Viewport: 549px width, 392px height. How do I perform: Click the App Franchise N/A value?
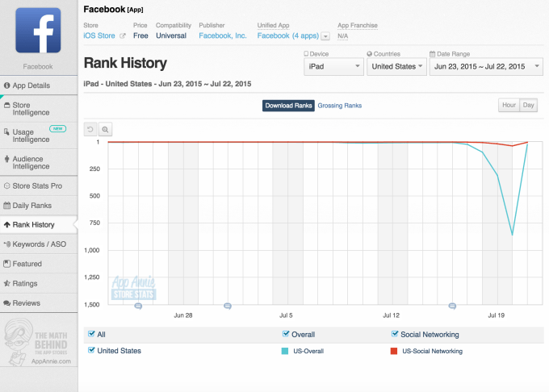pyautogui.click(x=343, y=36)
